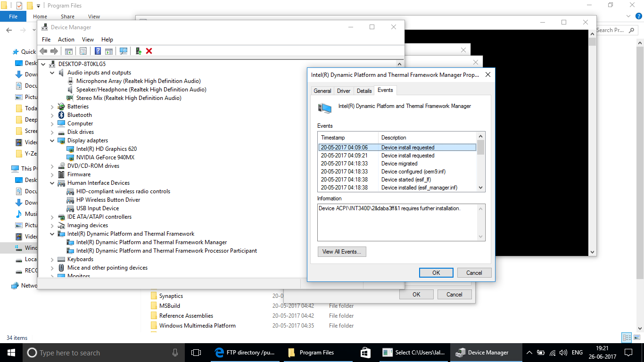Click the battery power tray icon
Viewport: 644px width, 362px height.
point(541,353)
